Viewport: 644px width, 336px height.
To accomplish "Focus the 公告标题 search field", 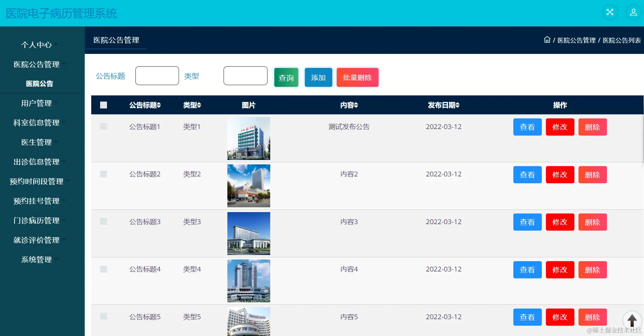I will [157, 76].
